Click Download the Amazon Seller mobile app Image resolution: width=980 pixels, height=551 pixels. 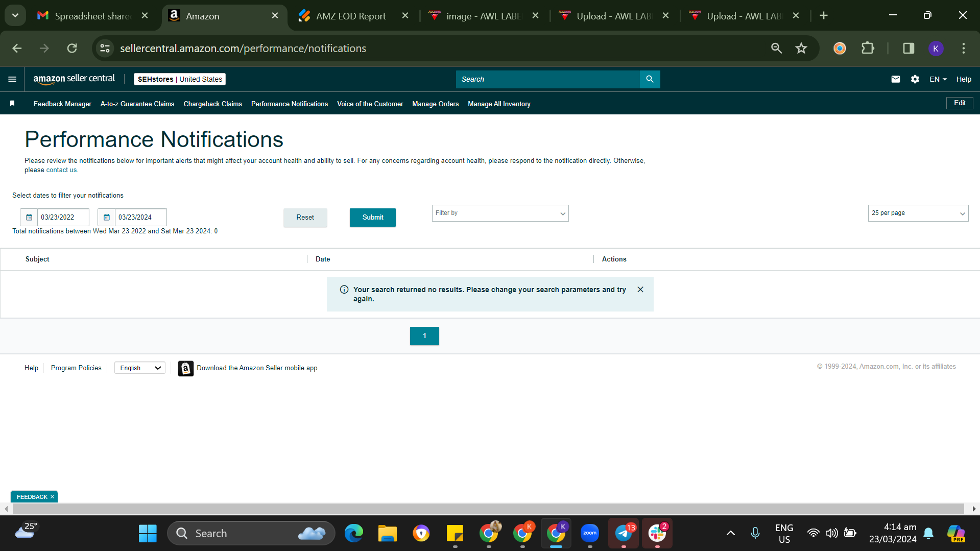[x=257, y=368]
